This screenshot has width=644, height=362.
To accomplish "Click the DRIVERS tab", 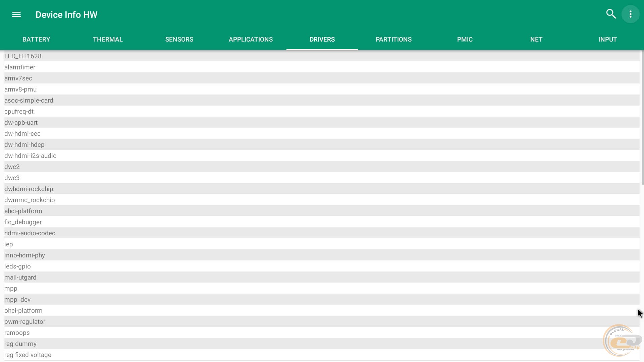I will click(322, 39).
